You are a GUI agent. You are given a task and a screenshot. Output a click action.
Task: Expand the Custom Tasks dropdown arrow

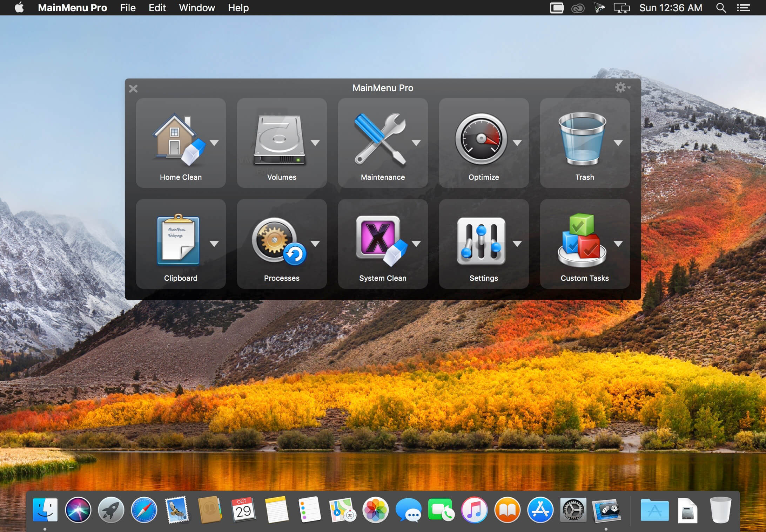click(618, 244)
